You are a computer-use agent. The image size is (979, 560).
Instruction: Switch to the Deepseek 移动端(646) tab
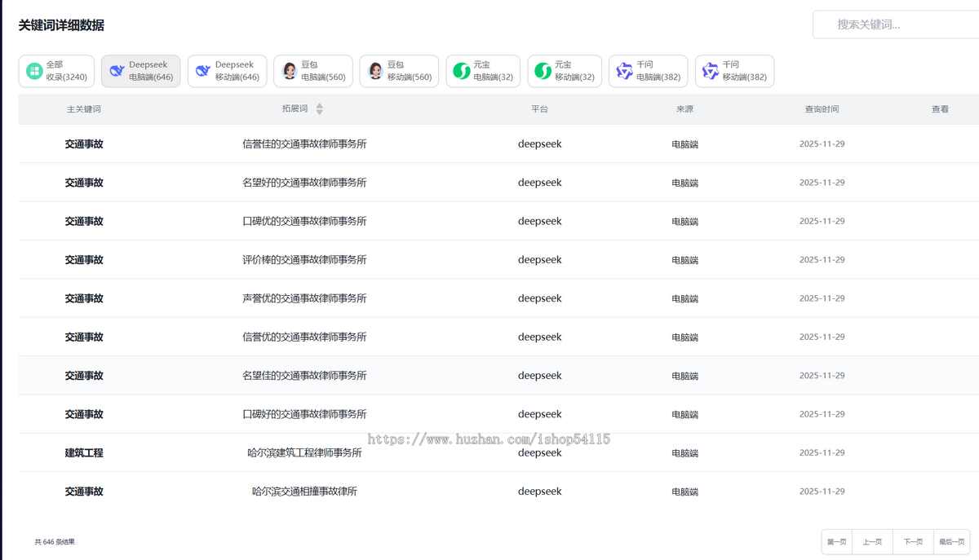click(x=227, y=71)
